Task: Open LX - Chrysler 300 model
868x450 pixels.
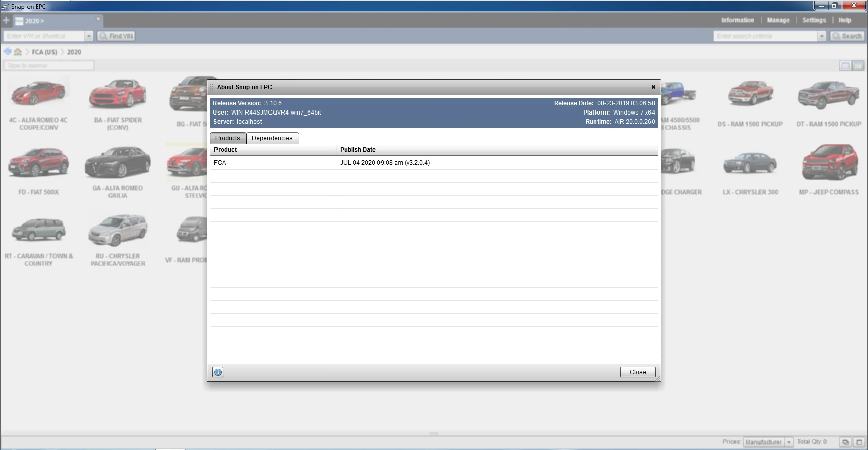Action: [x=750, y=173]
